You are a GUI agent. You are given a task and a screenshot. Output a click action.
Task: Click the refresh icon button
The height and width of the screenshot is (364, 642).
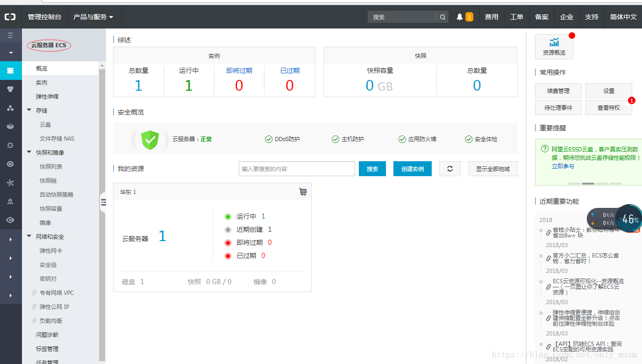pos(450,169)
